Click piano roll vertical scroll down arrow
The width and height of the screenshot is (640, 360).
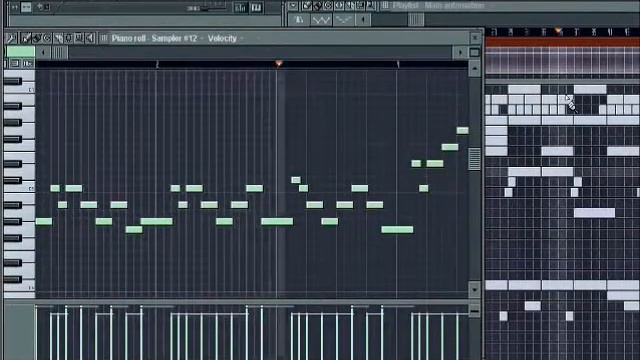[474, 289]
